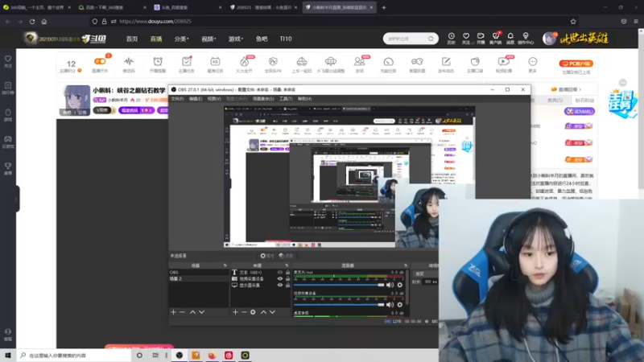Open a new browser tab

384,7
